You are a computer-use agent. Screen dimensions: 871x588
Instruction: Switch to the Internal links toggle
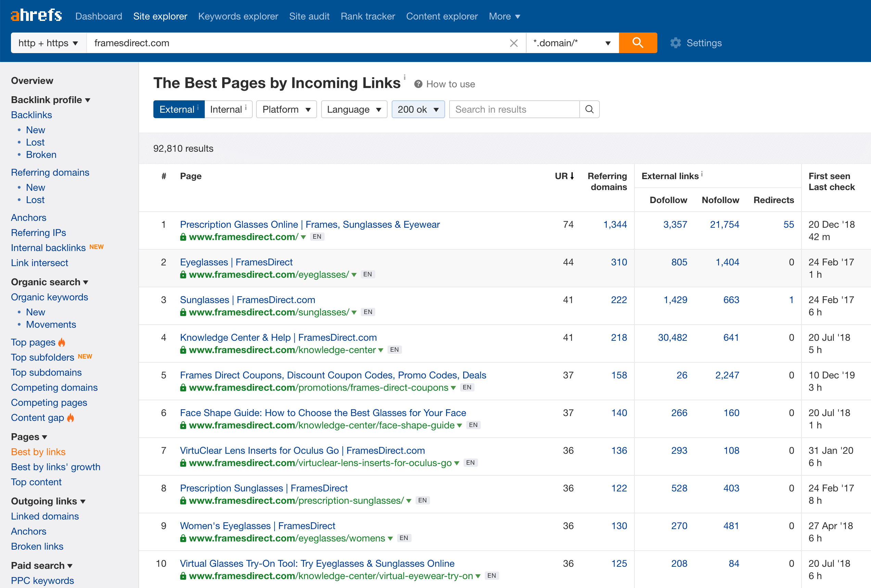228,109
